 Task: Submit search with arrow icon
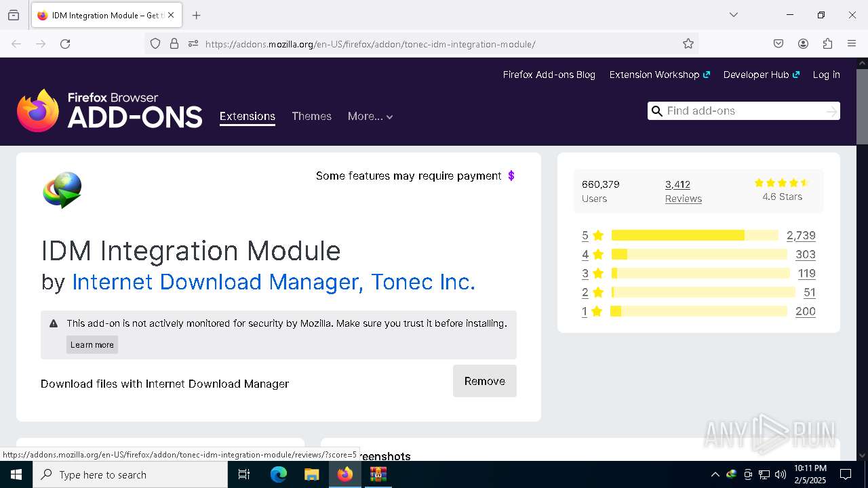[x=831, y=111]
